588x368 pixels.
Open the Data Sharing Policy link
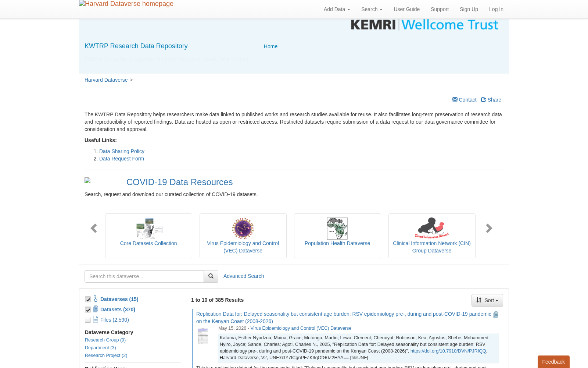tap(122, 151)
